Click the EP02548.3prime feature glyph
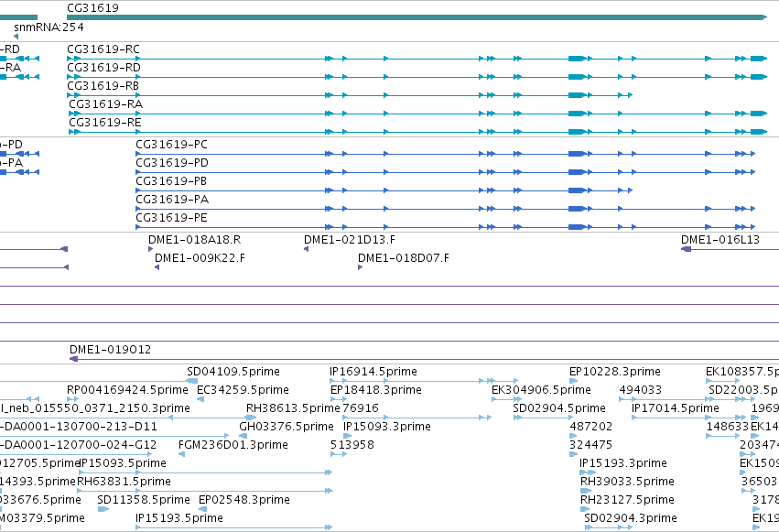This screenshot has width=779, height=532. tap(202, 509)
